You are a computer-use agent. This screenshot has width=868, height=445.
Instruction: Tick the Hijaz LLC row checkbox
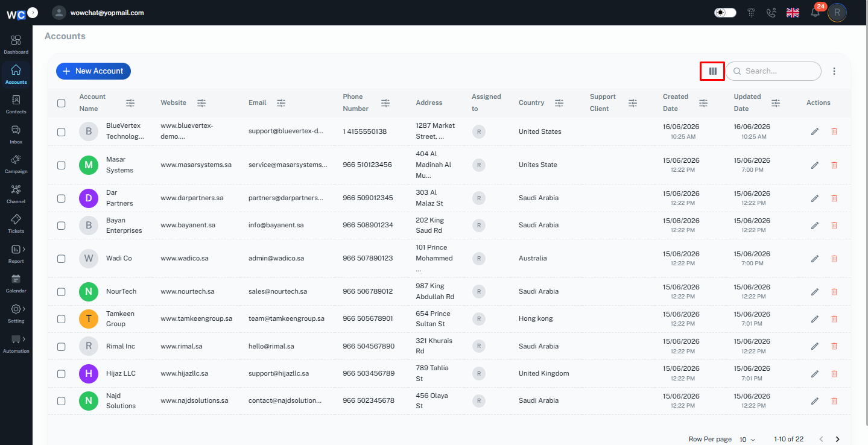61,374
